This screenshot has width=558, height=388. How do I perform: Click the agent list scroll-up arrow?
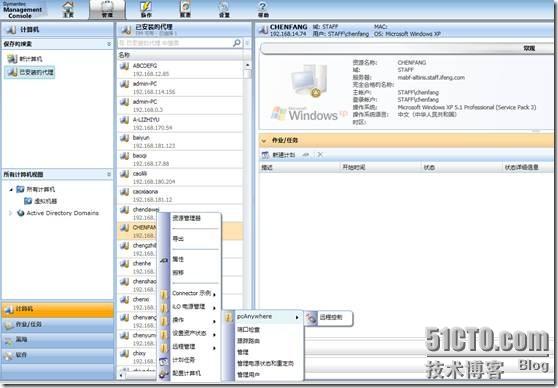click(x=247, y=65)
